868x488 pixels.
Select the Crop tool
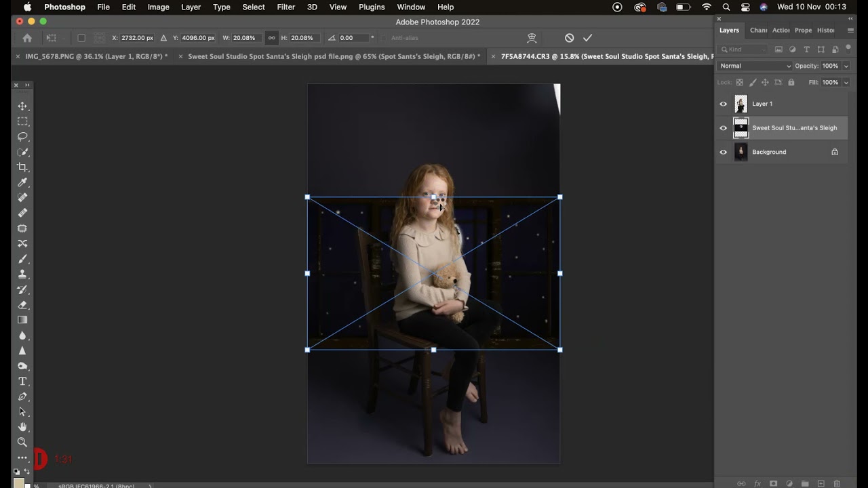coord(22,167)
